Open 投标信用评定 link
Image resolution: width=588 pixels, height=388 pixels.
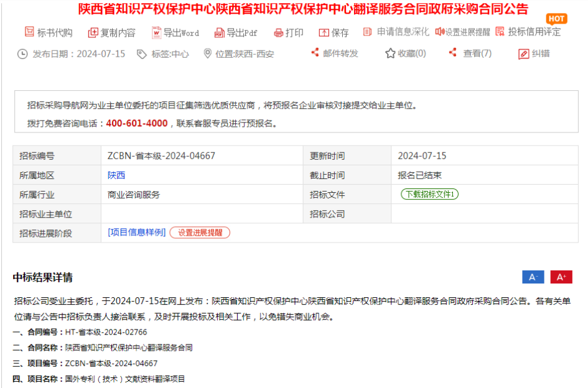coord(534,32)
